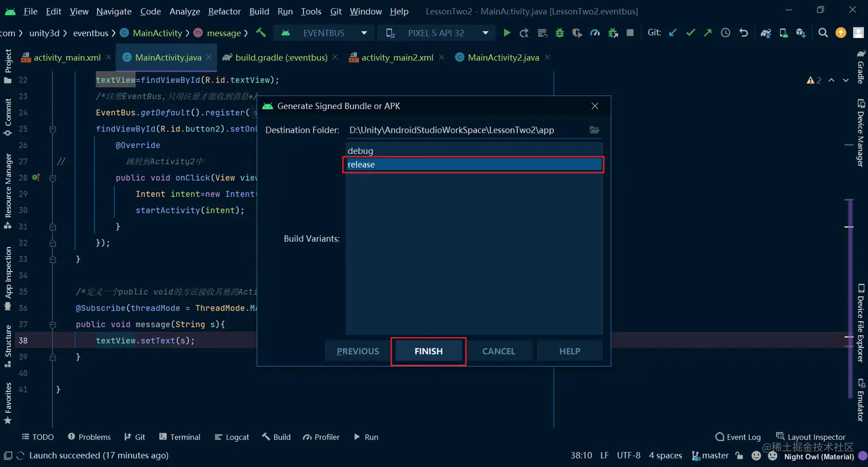Open the Project tool window
This screenshot has width=868, height=467.
[x=7, y=65]
